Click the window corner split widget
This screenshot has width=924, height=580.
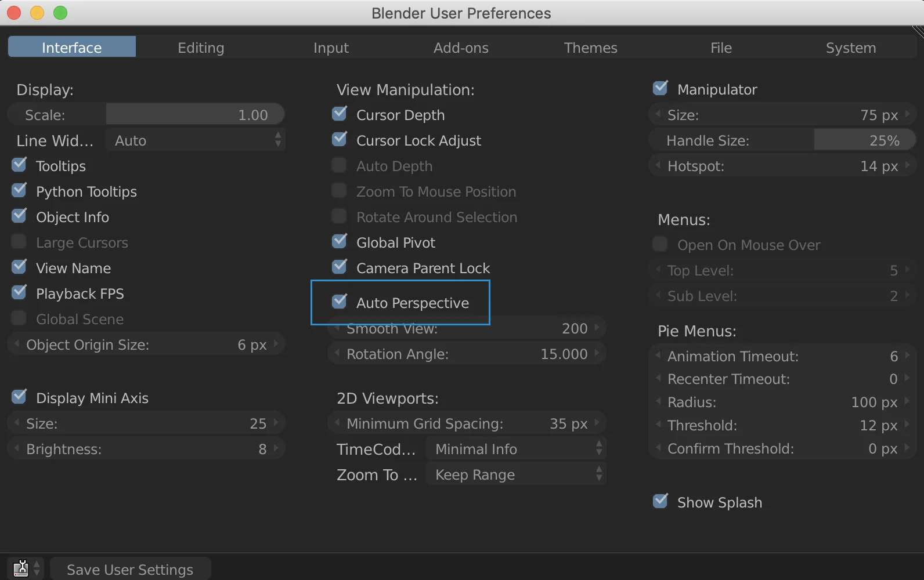918,32
